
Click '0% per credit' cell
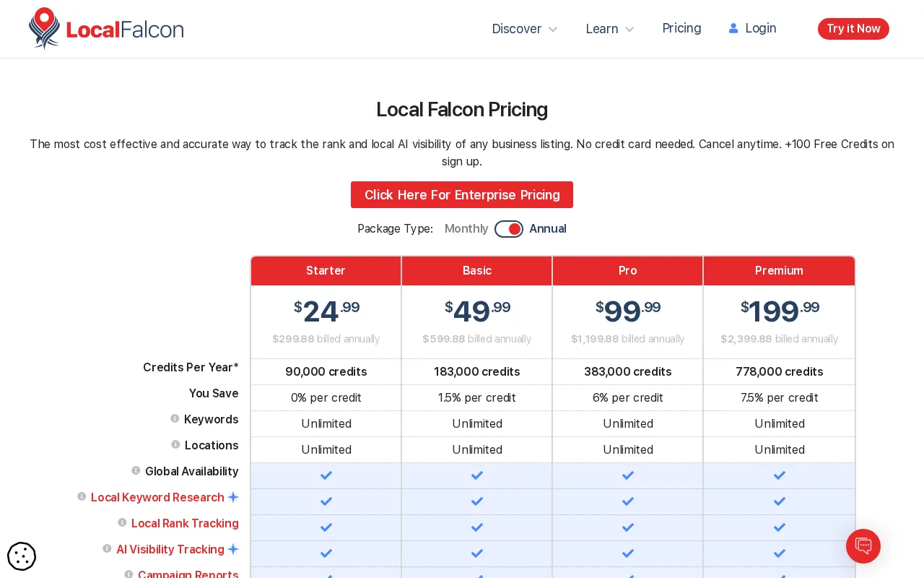click(x=326, y=397)
